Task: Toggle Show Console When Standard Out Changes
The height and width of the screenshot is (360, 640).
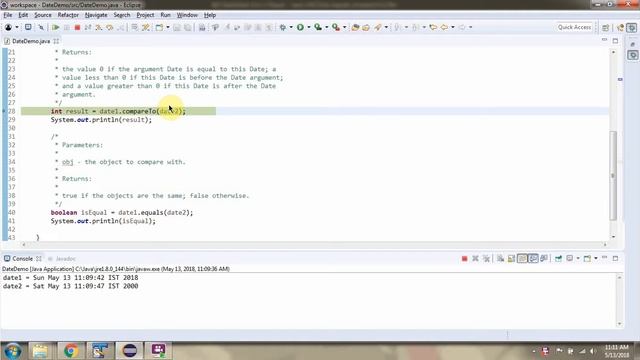Action: click(533, 258)
